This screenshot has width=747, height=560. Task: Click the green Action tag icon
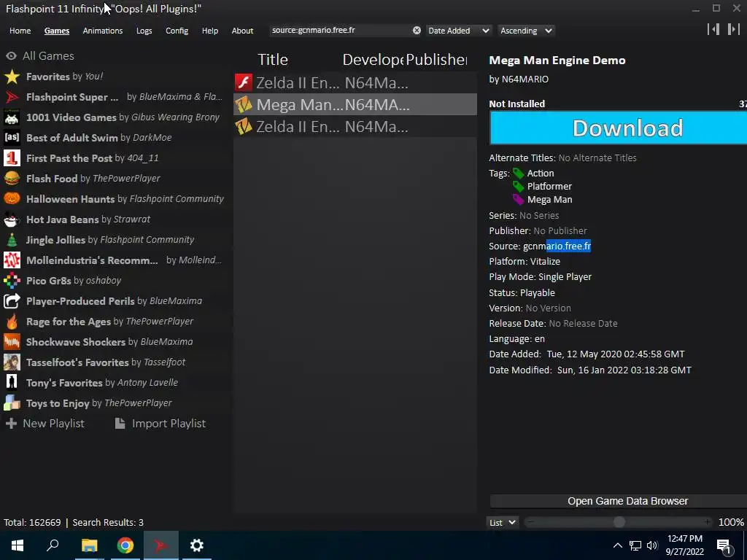coord(519,174)
